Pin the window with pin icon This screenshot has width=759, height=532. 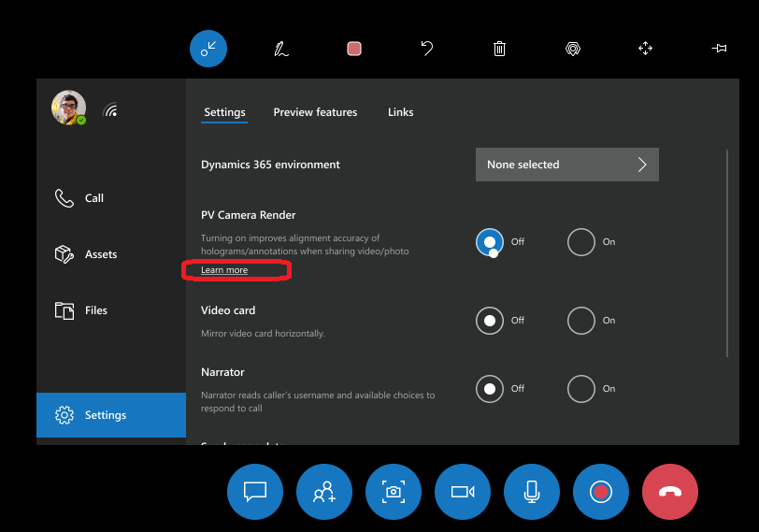point(719,48)
